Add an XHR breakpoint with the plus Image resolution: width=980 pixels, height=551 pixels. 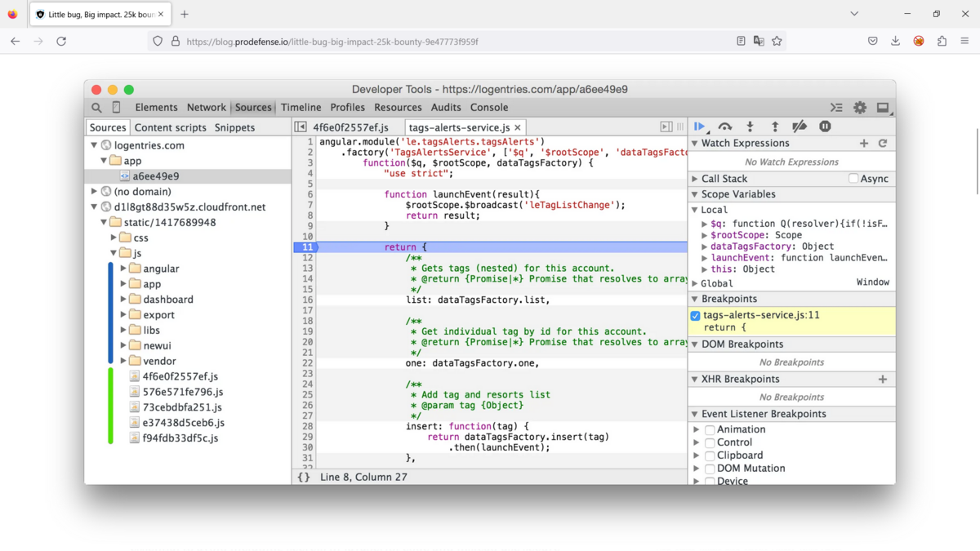click(883, 379)
